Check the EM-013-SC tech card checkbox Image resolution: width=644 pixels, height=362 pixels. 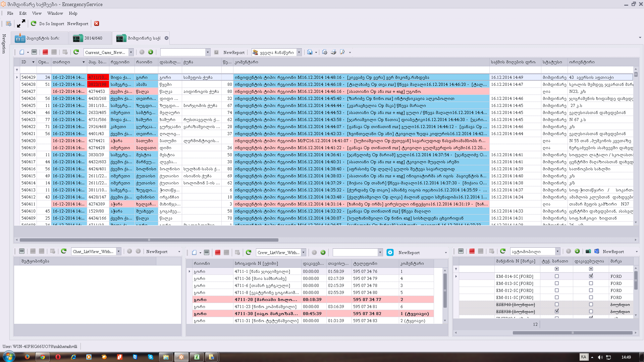tap(557, 284)
